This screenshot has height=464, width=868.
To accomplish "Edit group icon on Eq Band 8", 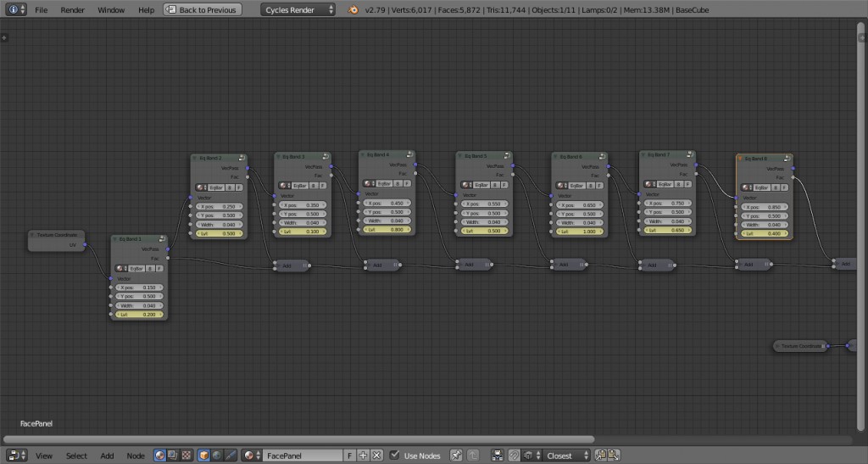I will point(787,159).
